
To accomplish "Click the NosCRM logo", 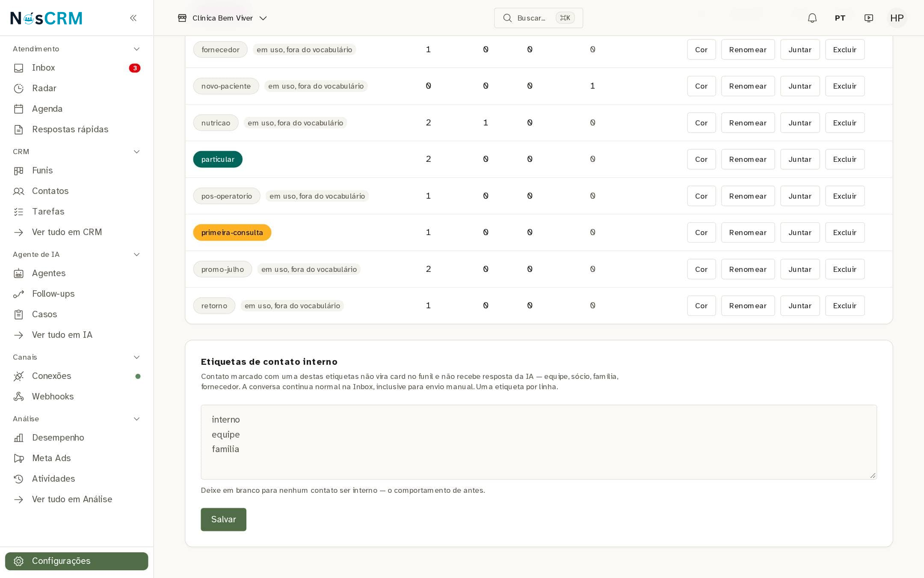I will (46, 18).
